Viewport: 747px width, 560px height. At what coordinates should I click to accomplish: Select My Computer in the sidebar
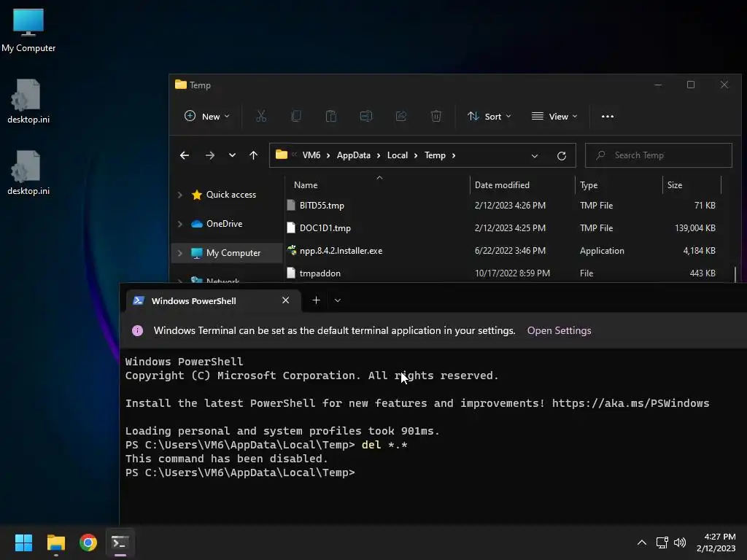click(x=233, y=253)
